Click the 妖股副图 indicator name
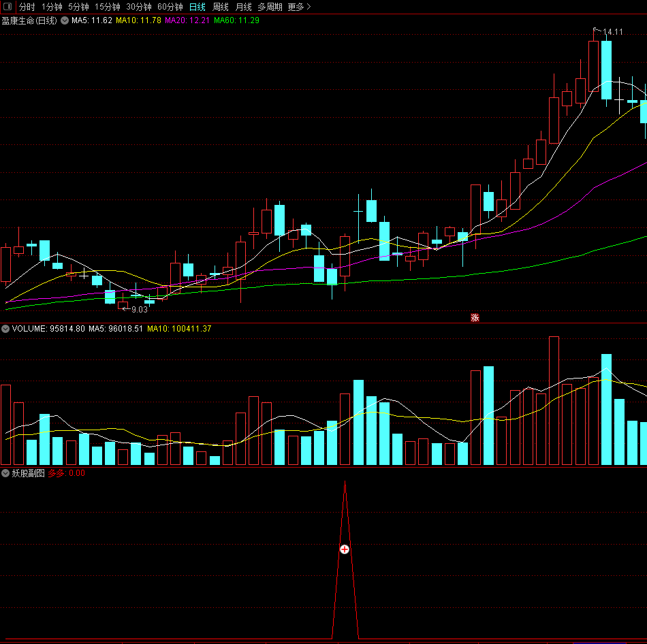 (x=28, y=473)
